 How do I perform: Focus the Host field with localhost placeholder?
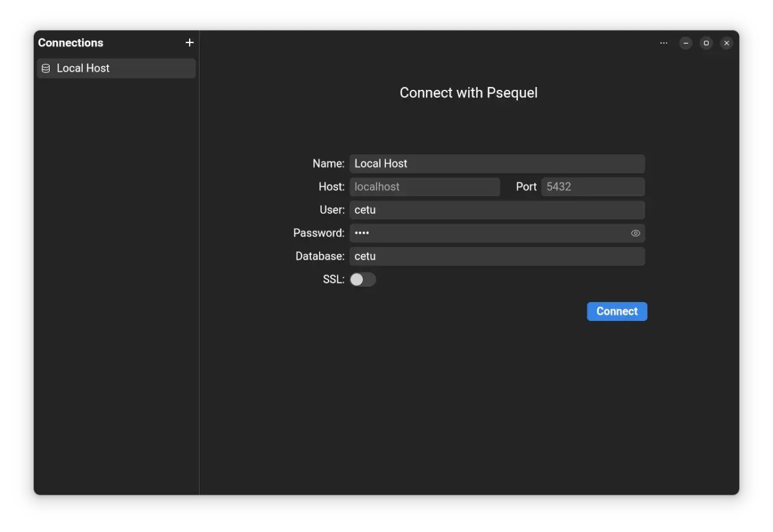425,186
